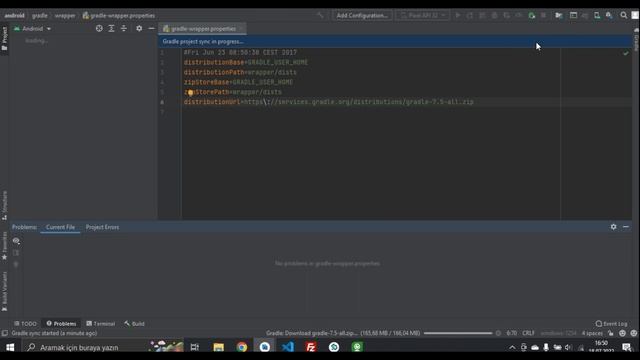The width and height of the screenshot is (640, 360).
Task: Hide the project tool window
Action: [151, 29]
